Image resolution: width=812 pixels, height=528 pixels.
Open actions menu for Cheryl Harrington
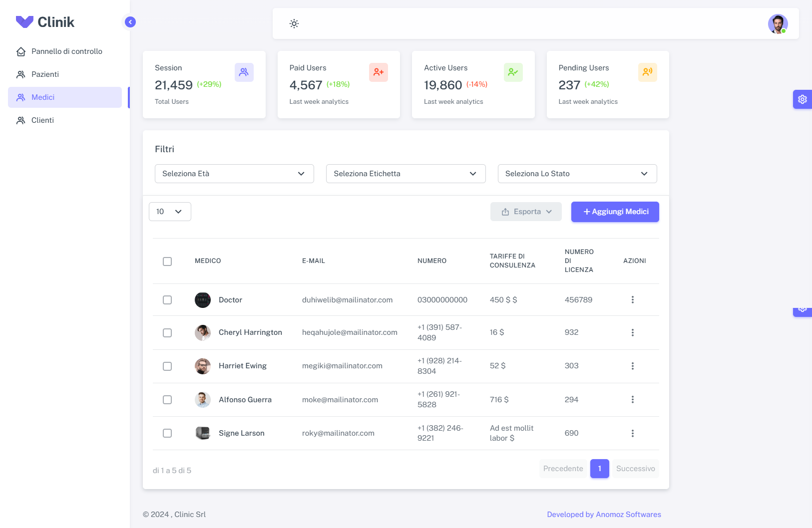point(632,332)
